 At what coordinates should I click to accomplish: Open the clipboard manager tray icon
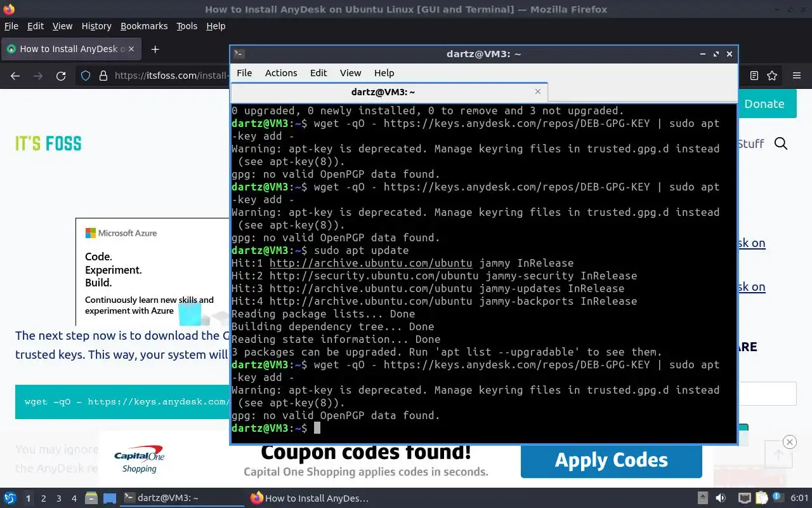click(762, 498)
